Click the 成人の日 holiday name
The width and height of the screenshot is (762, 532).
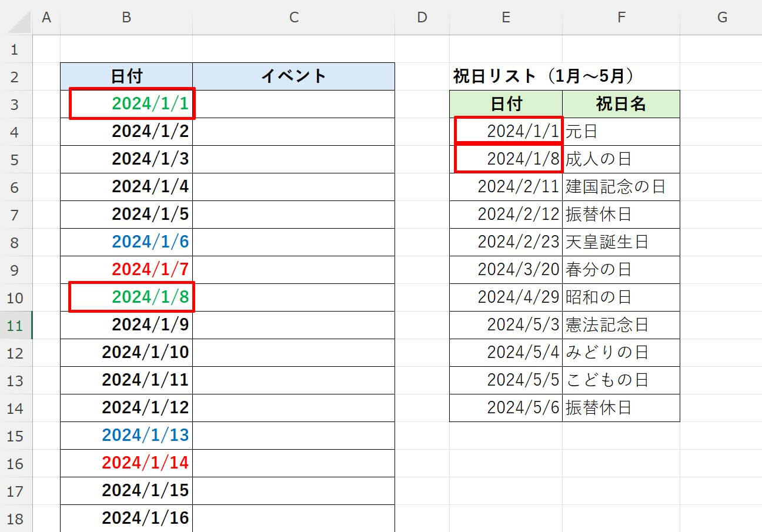[x=621, y=159]
